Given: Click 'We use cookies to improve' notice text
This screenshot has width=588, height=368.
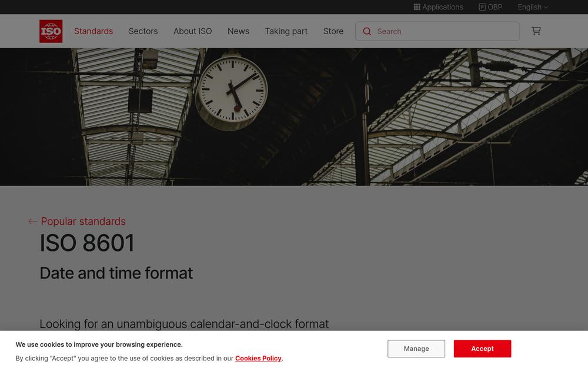Looking at the screenshot, I should (x=99, y=344).
